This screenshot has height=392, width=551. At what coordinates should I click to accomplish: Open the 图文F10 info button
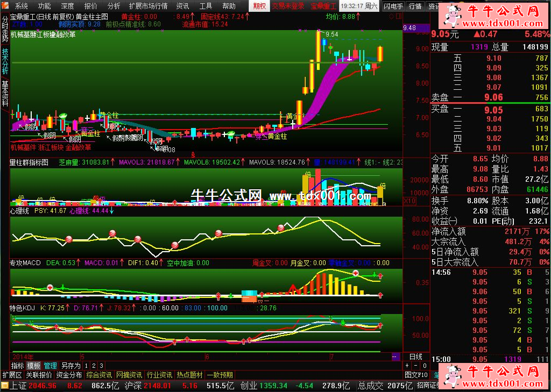416,375
